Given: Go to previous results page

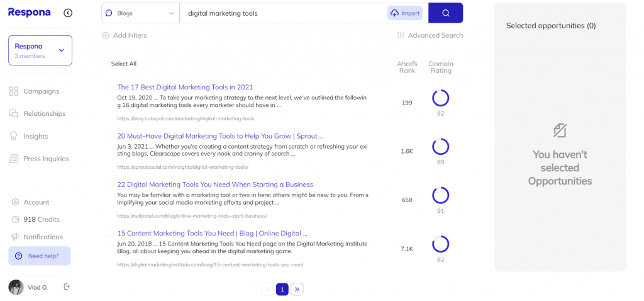Looking at the screenshot, I should tap(267, 290).
